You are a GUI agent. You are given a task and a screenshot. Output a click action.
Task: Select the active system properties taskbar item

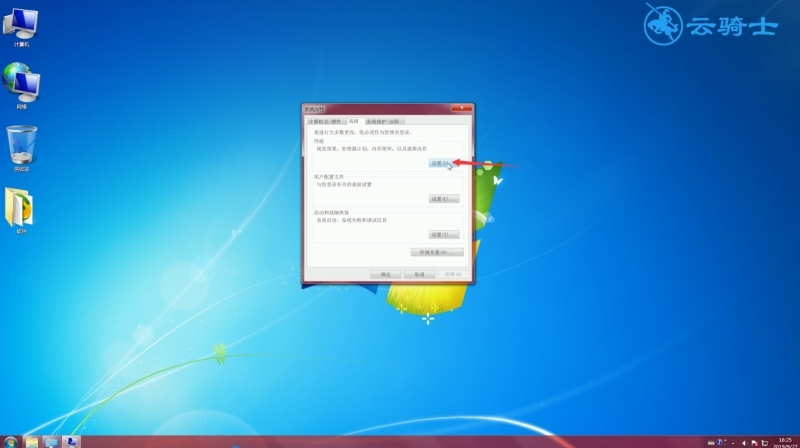(x=71, y=442)
